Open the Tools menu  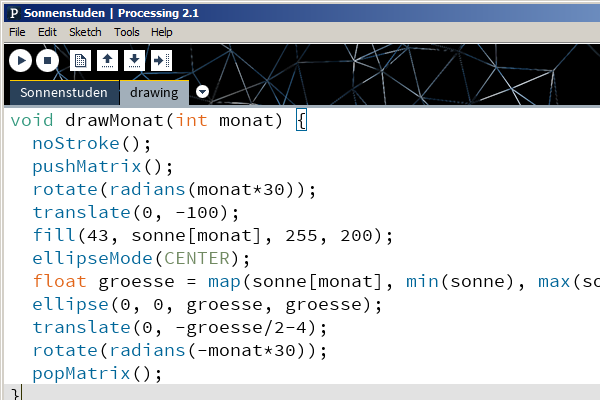pyautogui.click(x=127, y=32)
